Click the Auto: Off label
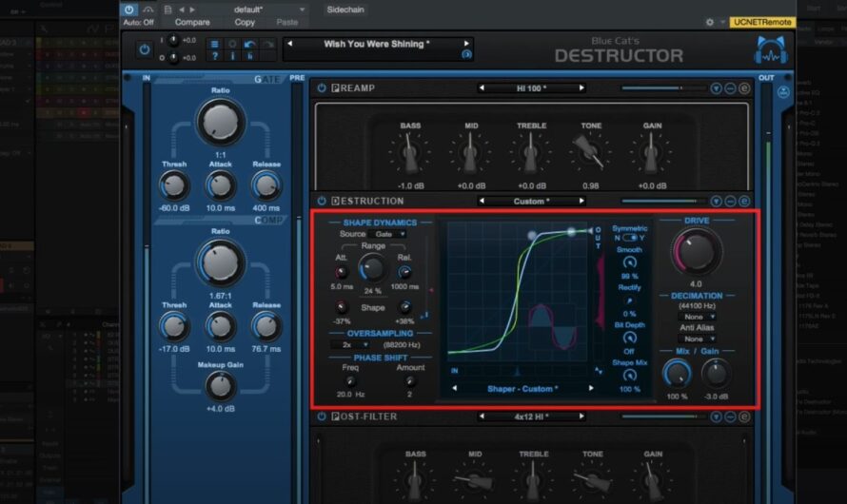This screenshot has height=504, width=847. (x=138, y=22)
